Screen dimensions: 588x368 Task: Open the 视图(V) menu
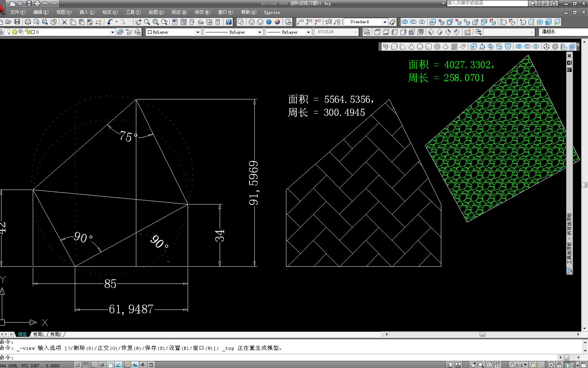click(x=64, y=12)
